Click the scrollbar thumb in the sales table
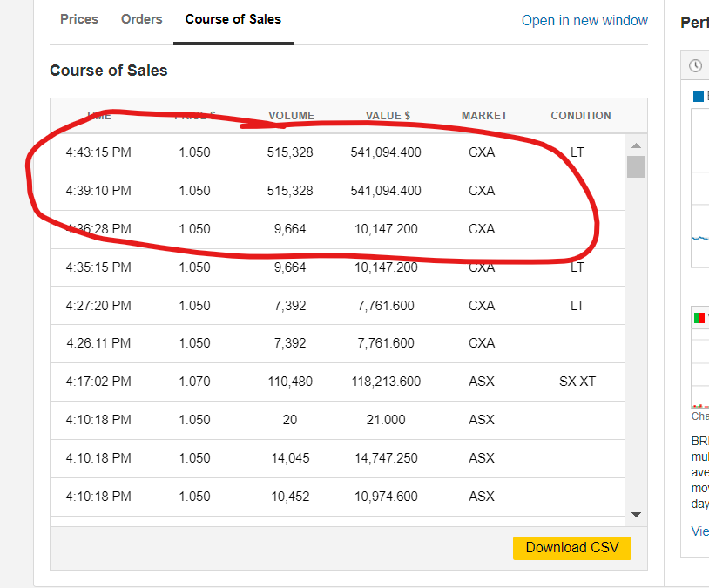This screenshot has width=709, height=588. [x=636, y=166]
